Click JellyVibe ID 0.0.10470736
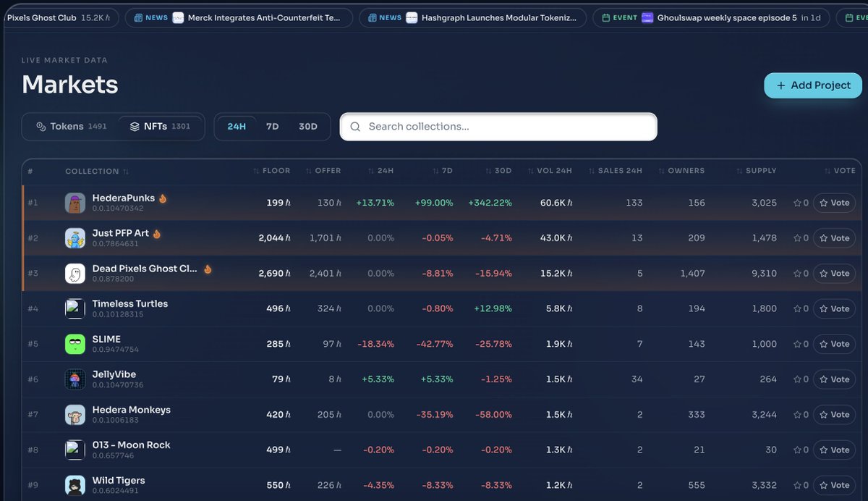This screenshot has height=501, width=868. 118,385
